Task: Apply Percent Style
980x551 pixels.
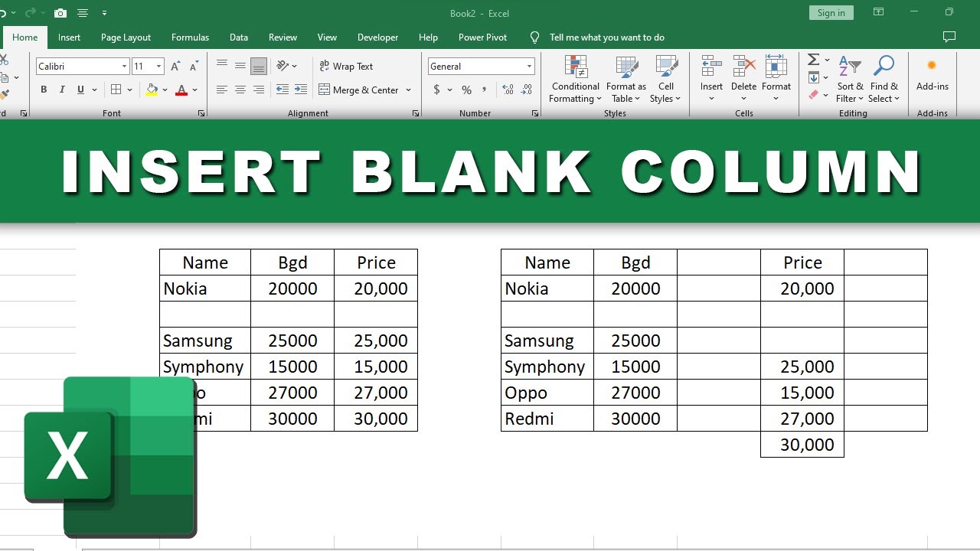Action: click(466, 90)
